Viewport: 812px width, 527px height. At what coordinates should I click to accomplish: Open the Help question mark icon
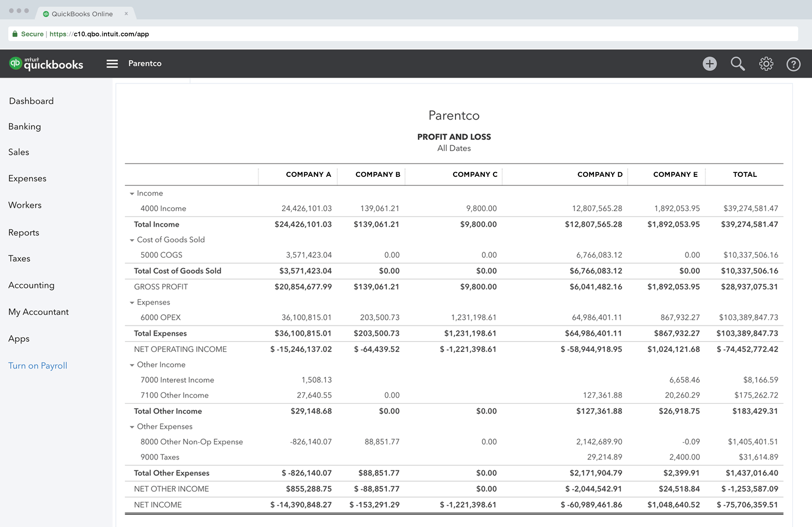click(x=793, y=64)
